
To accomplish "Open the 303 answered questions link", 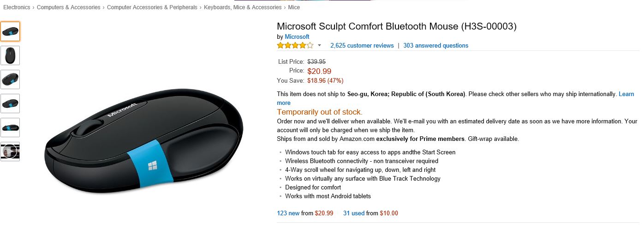I will [x=435, y=46].
